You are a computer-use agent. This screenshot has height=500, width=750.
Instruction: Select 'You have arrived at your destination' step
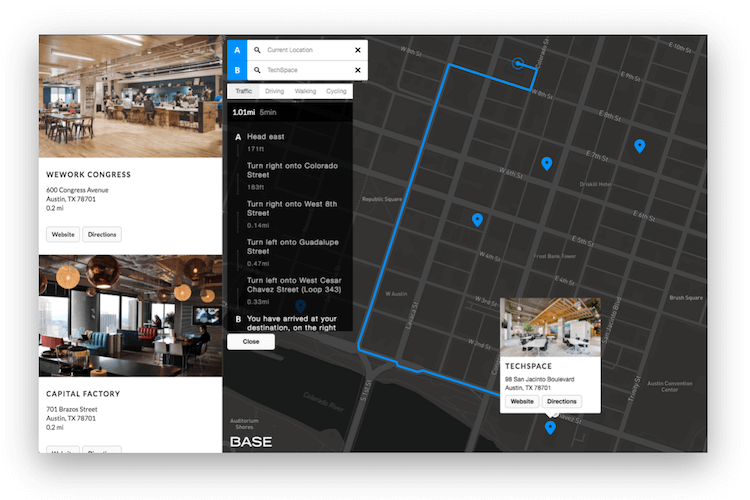pyautogui.click(x=290, y=322)
